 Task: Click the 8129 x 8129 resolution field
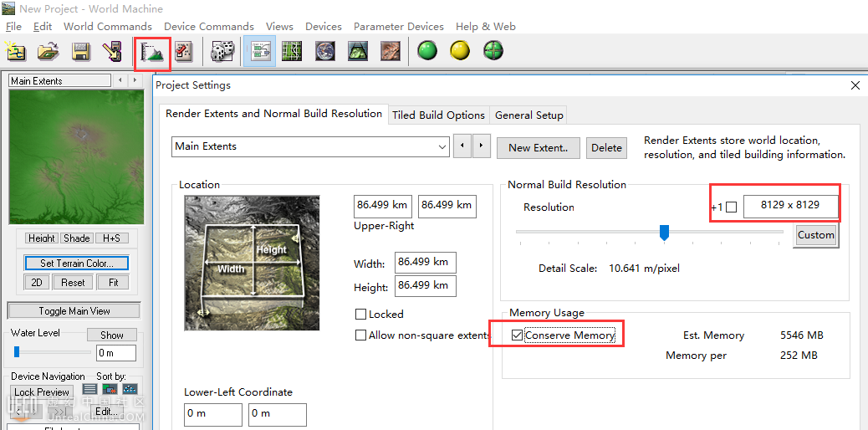coord(790,205)
